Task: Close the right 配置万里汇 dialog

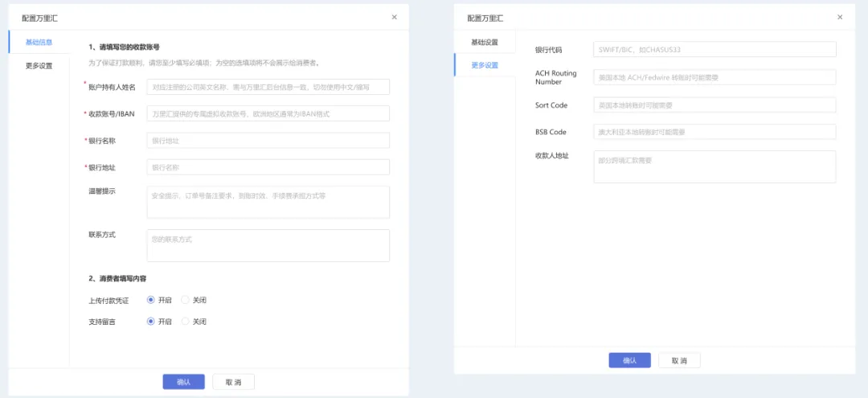Action: tap(840, 17)
